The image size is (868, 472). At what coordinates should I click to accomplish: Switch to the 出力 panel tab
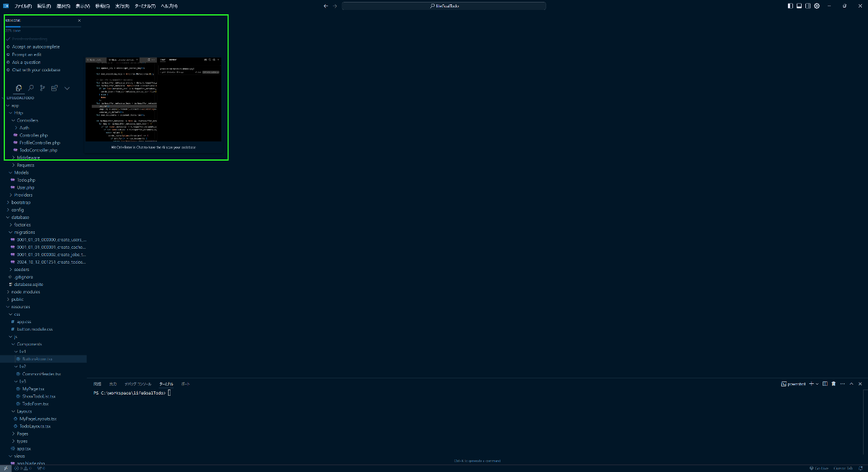pos(113,384)
